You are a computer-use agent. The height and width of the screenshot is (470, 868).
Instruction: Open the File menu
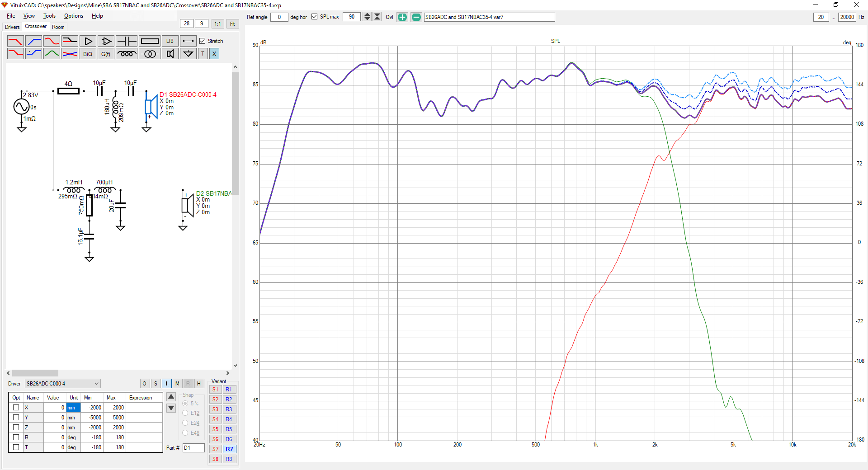[11, 16]
